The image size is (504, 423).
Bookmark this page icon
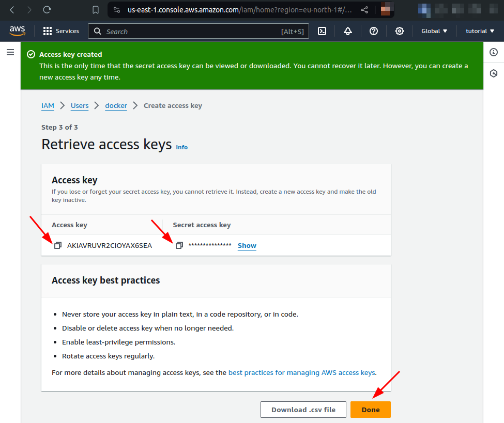pos(96,10)
